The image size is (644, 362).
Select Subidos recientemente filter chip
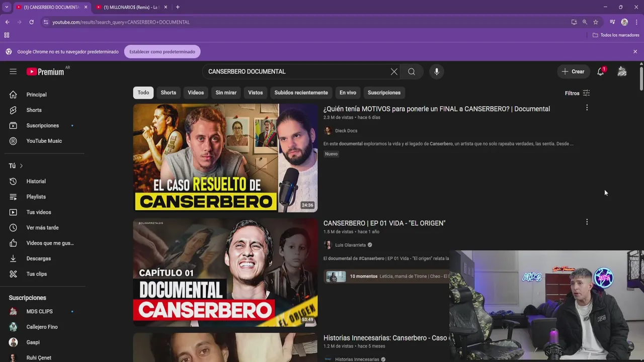301,93
